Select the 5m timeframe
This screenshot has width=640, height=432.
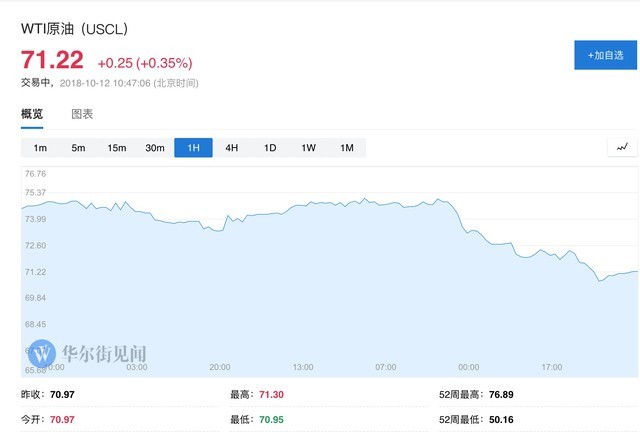[x=78, y=148]
